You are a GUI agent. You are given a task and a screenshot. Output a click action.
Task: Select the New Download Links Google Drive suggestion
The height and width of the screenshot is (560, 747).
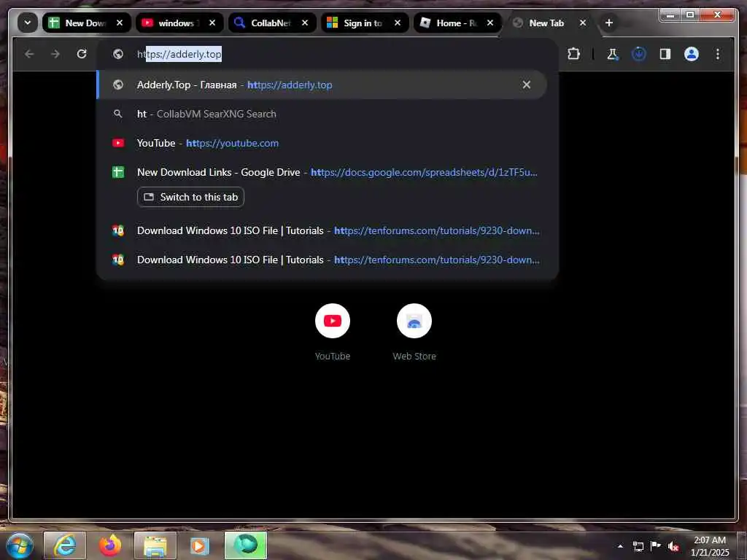point(322,172)
